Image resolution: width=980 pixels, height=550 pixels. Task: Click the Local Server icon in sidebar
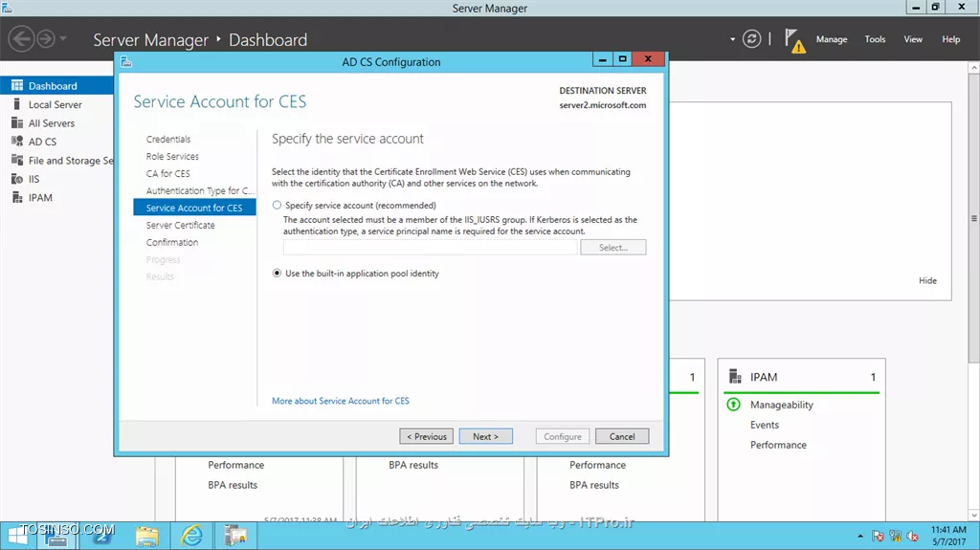coord(17,104)
